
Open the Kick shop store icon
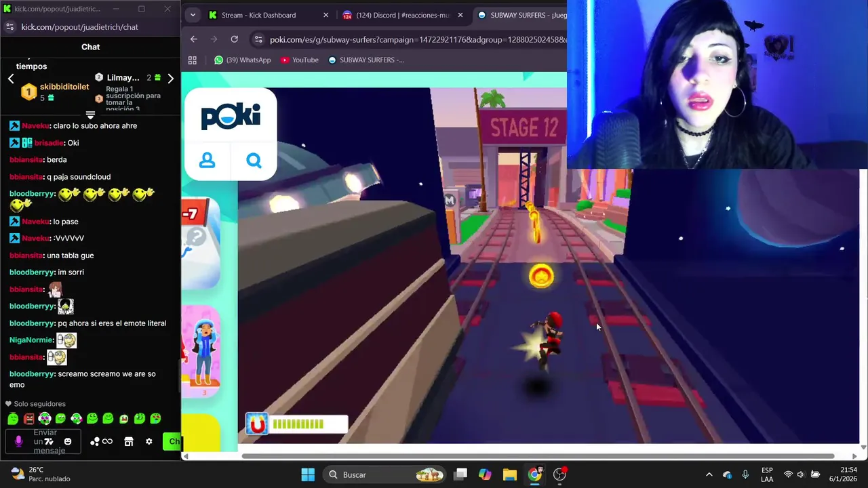tap(129, 441)
